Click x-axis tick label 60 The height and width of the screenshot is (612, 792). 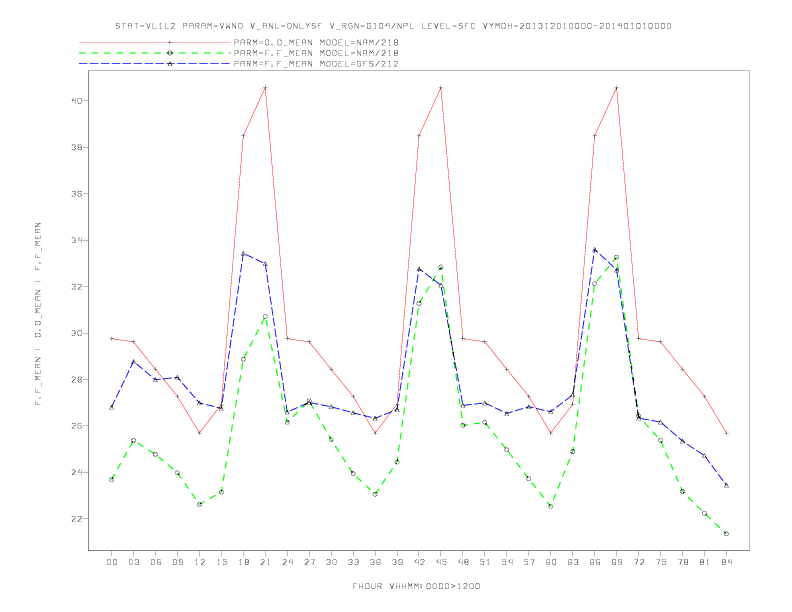point(551,562)
